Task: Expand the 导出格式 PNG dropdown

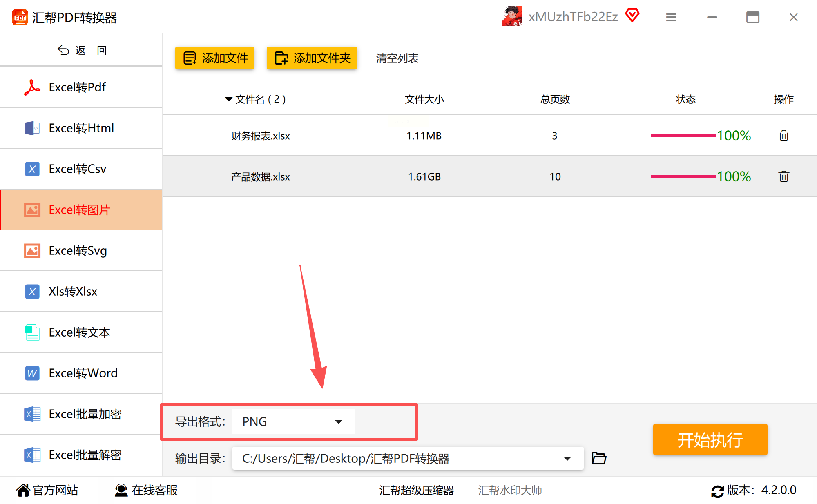Action: (x=338, y=421)
